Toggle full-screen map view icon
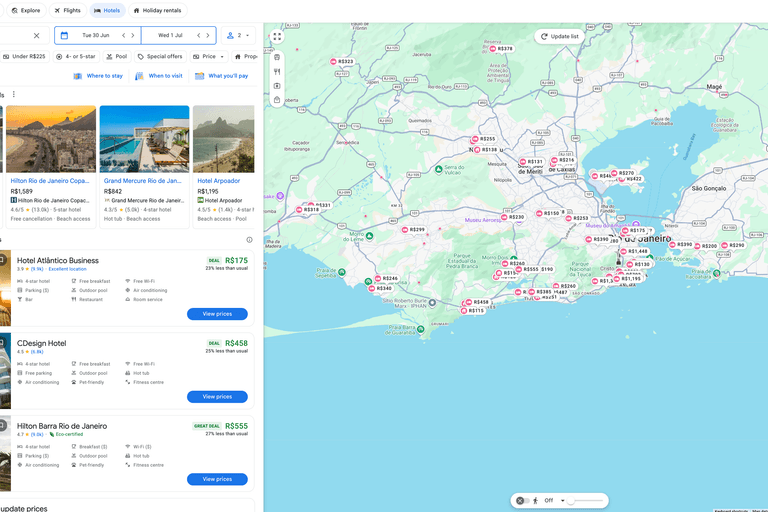768x512 pixels. point(277,37)
